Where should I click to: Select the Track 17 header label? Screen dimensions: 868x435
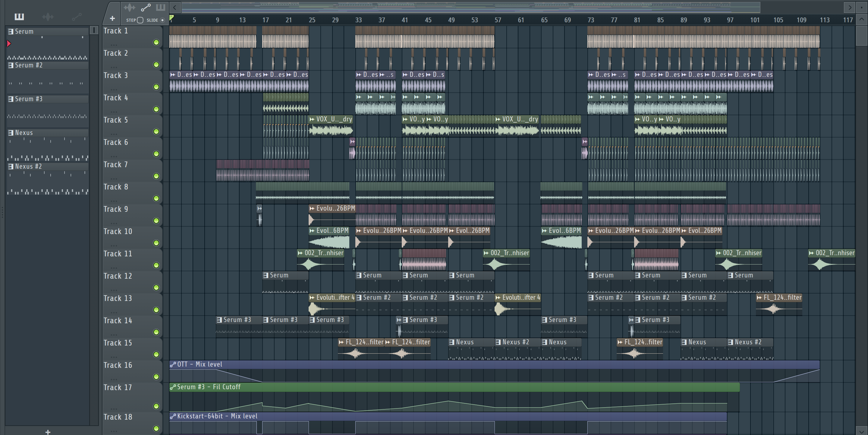118,387
